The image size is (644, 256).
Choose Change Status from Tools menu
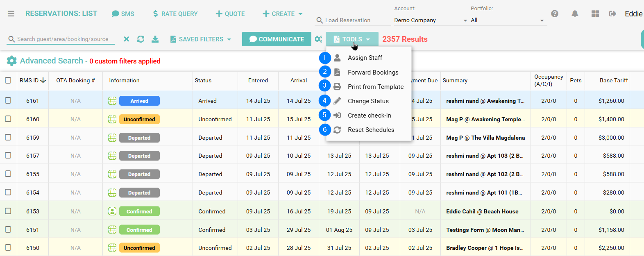click(x=368, y=101)
